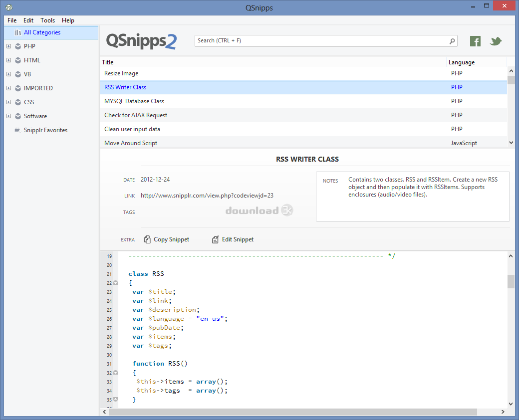Image resolution: width=519 pixels, height=420 pixels.
Task: Click the Edit Snippet pencil icon
Action: point(216,239)
